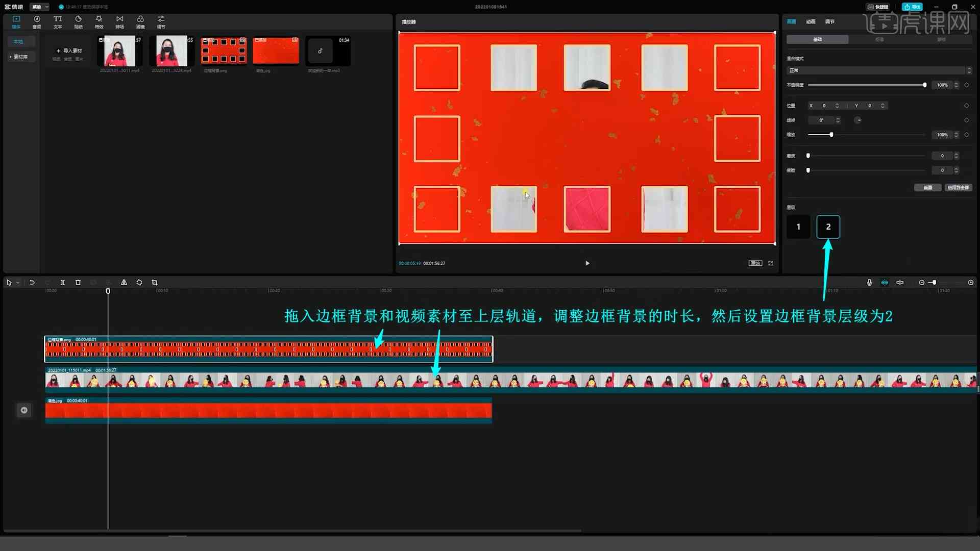Image resolution: width=980 pixels, height=551 pixels.
Task: Click the round track control button left of timeline
Action: 24,410
